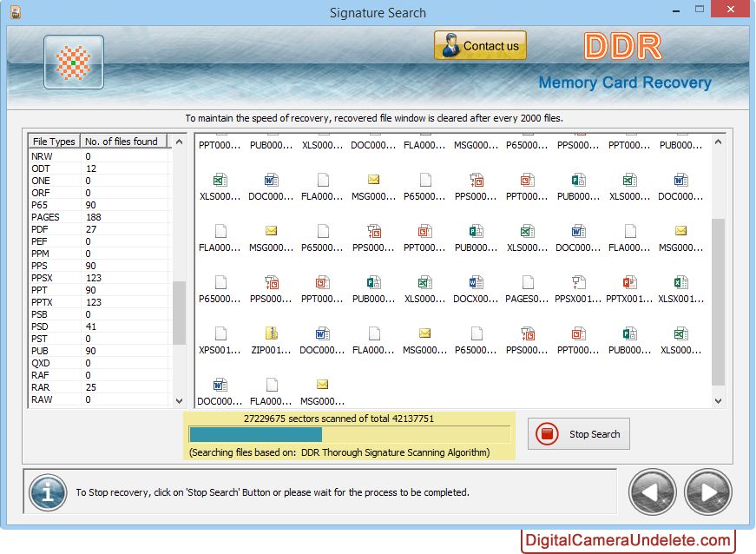Viewport: 756px width, 554px height.
Task: Select the XLSX001 Excel file icon
Action: 680,282
